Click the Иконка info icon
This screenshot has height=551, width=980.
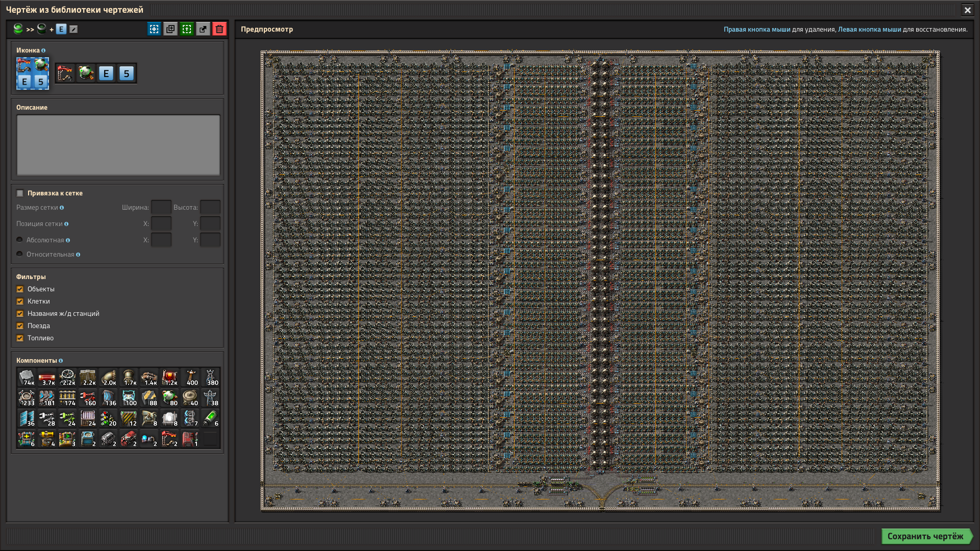(43, 51)
